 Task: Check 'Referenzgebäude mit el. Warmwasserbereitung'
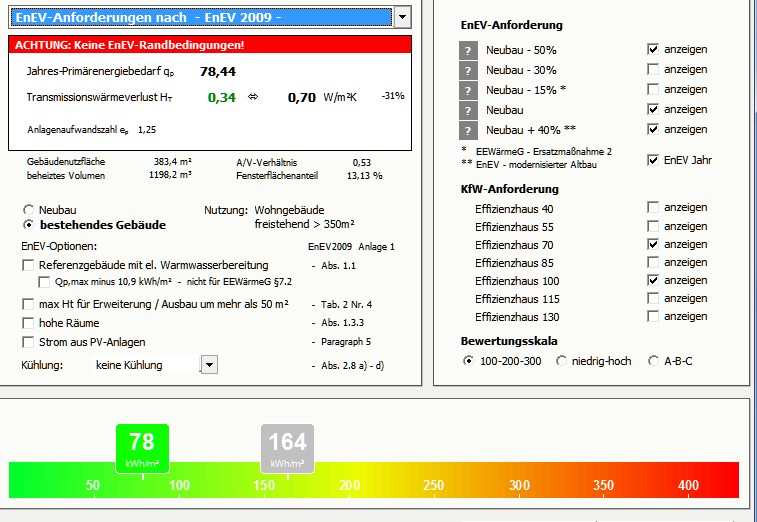pos(28,265)
